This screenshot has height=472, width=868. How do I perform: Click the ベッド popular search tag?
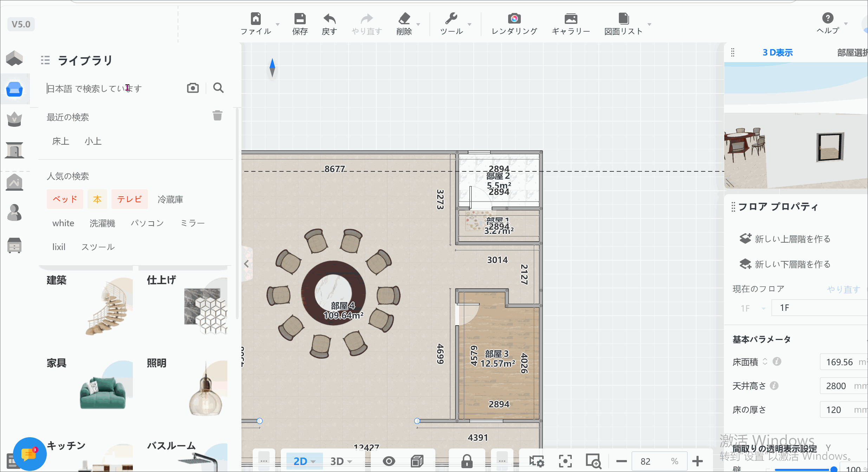[65, 199]
